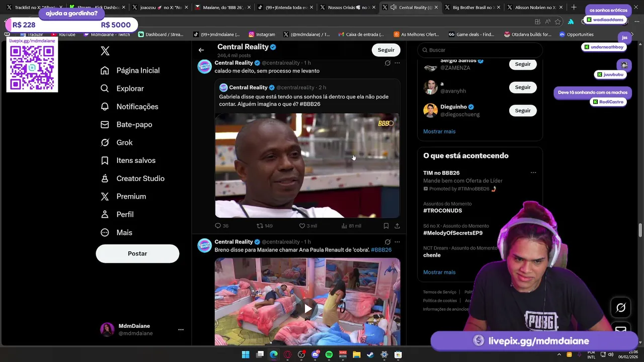Show more trends under chenle
This screenshot has width=644, height=362.
(439, 272)
